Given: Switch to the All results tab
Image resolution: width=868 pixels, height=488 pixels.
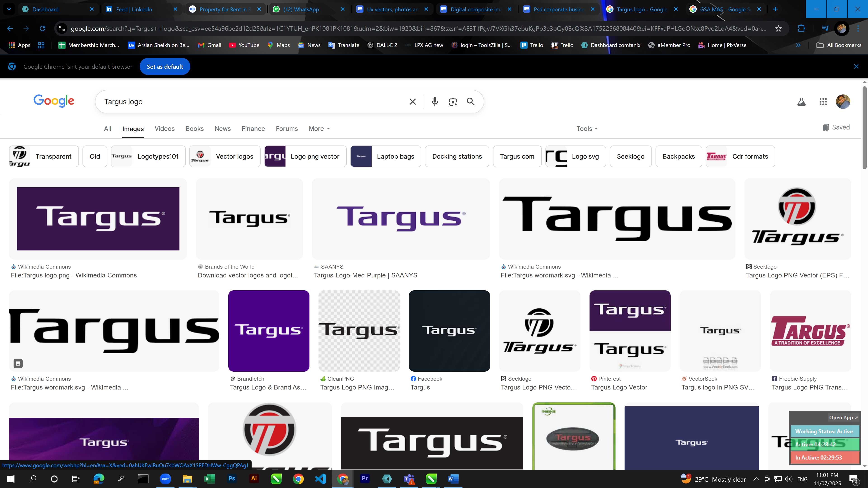Looking at the screenshot, I should pos(108,129).
